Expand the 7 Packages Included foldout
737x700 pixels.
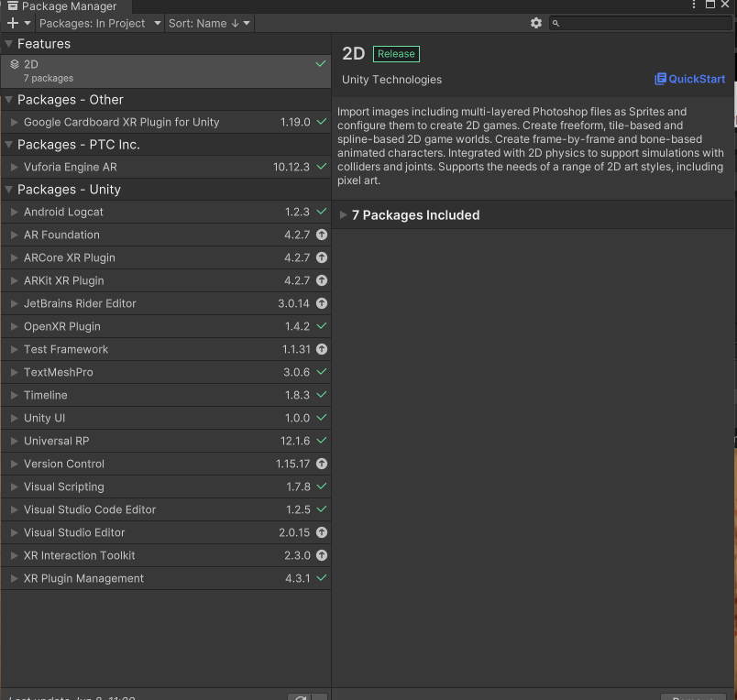point(344,215)
